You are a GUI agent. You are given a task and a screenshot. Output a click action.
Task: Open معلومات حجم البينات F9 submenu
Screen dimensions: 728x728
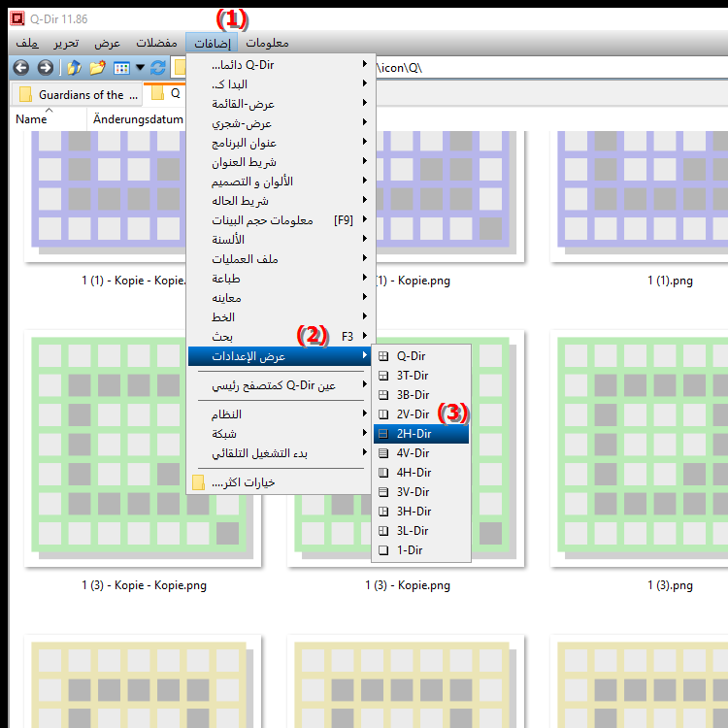pos(280,220)
